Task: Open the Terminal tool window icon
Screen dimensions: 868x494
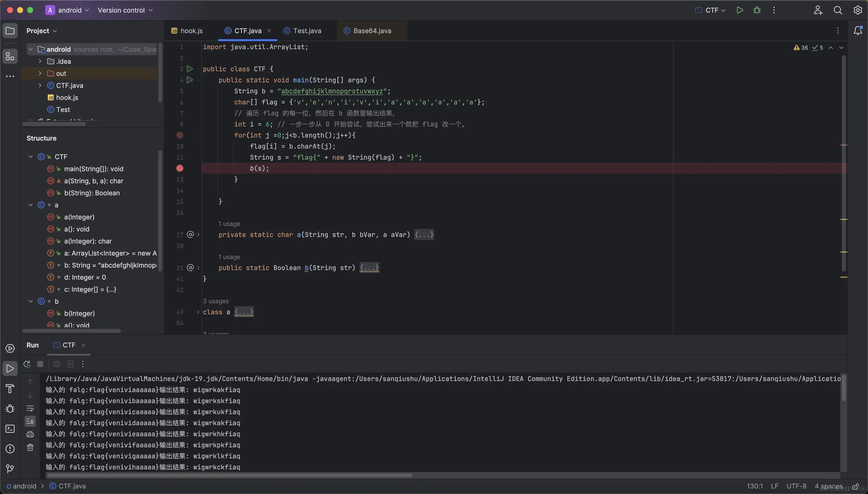Action: (10, 429)
